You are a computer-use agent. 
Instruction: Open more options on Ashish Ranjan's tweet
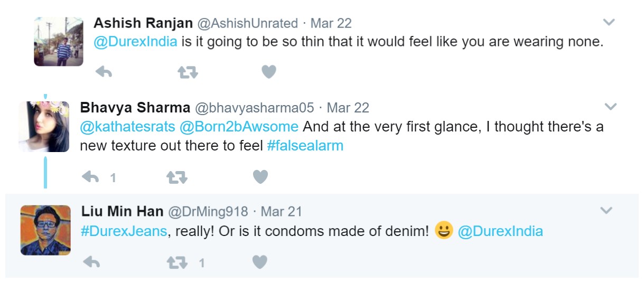click(x=609, y=22)
